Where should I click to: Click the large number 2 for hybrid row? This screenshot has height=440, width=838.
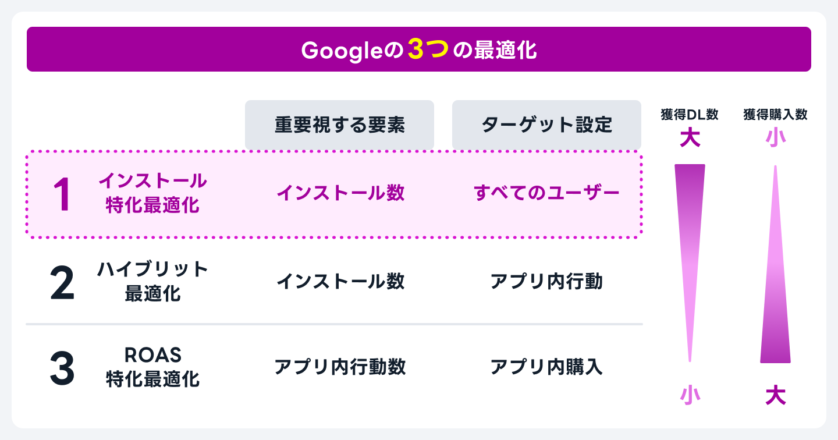coord(62,283)
